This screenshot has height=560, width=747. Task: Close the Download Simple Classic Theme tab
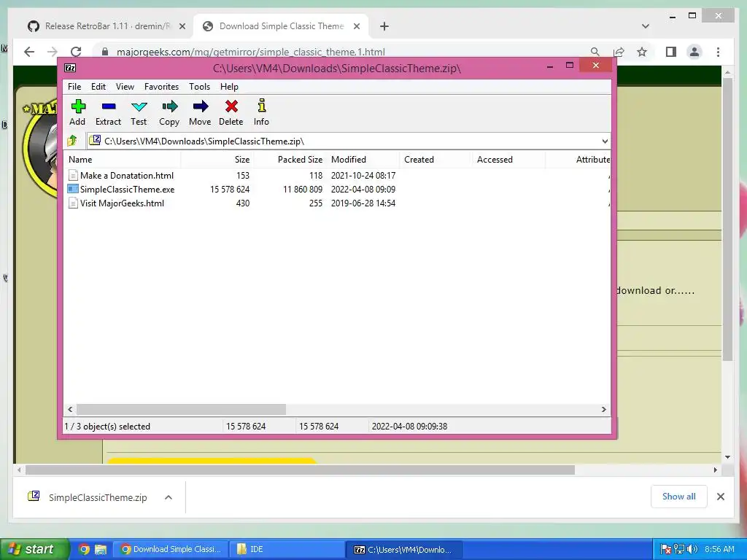[356, 26]
